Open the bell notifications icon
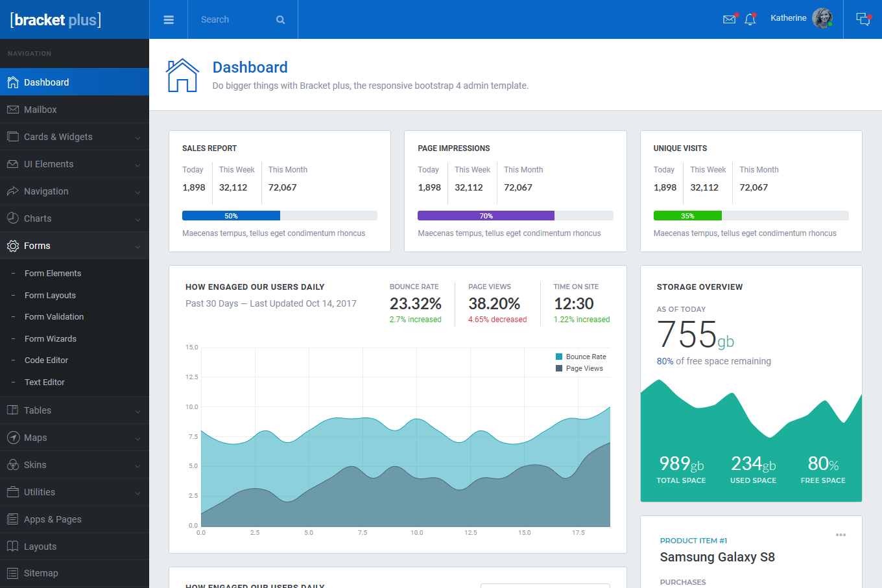This screenshot has width=882, height=588. tap(750, 19)
